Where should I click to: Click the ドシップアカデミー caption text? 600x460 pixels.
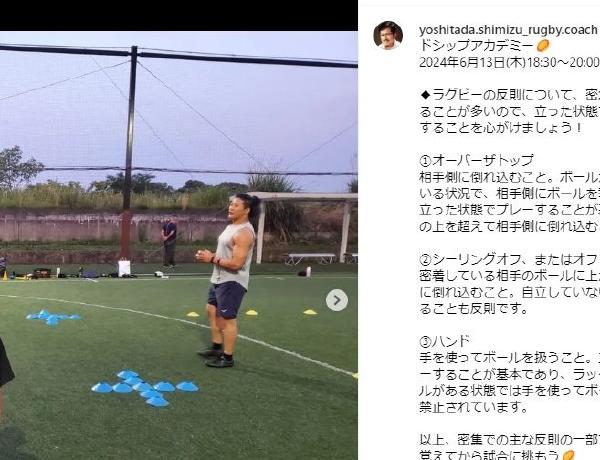coord(476,46)
